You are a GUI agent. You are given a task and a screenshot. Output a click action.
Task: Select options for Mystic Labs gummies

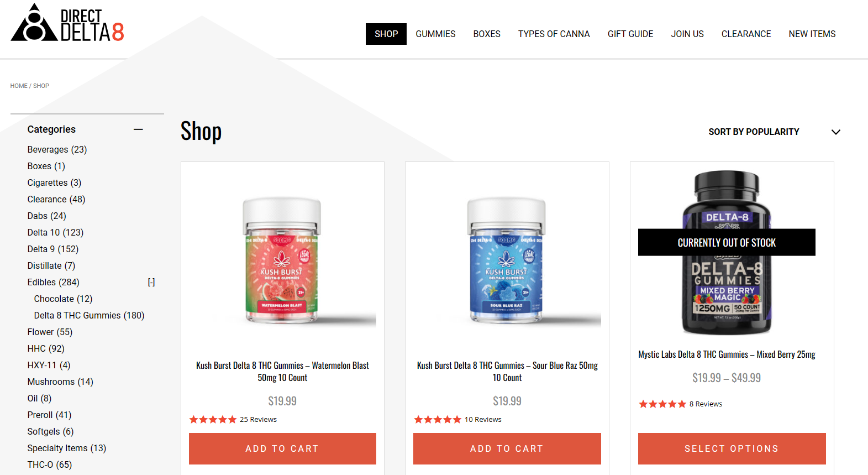pyautogui.click(x=732, y=448)
